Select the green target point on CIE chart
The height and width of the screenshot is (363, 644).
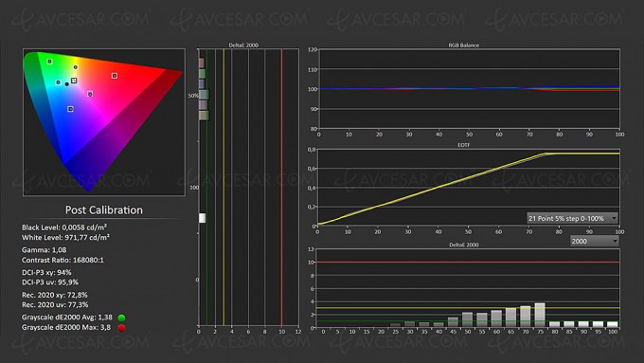[49, 62]
